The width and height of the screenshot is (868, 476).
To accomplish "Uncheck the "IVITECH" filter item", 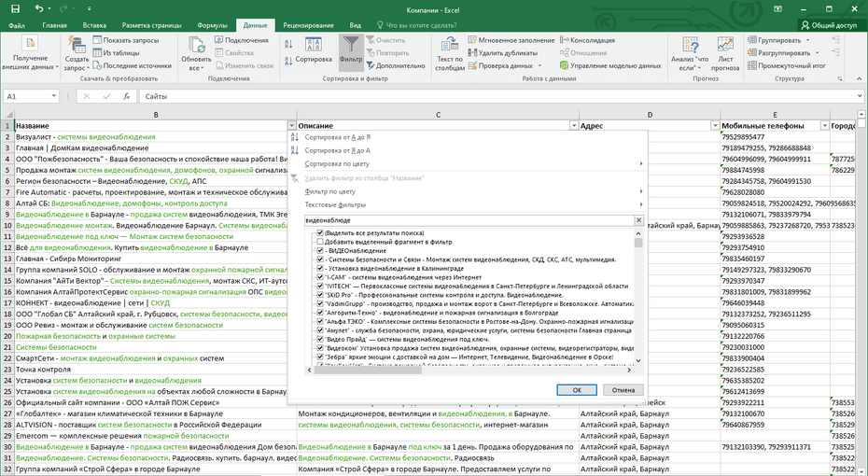I will [x=320, y=287].
